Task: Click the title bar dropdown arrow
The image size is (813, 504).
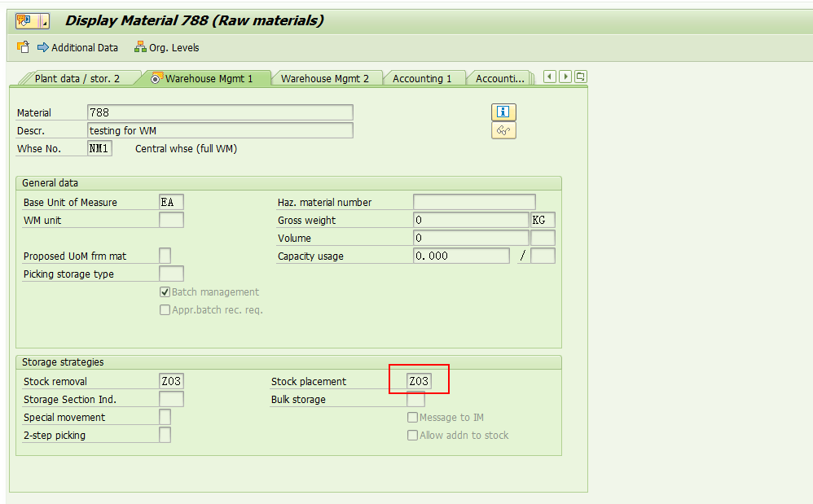Action: coord(46,22)
